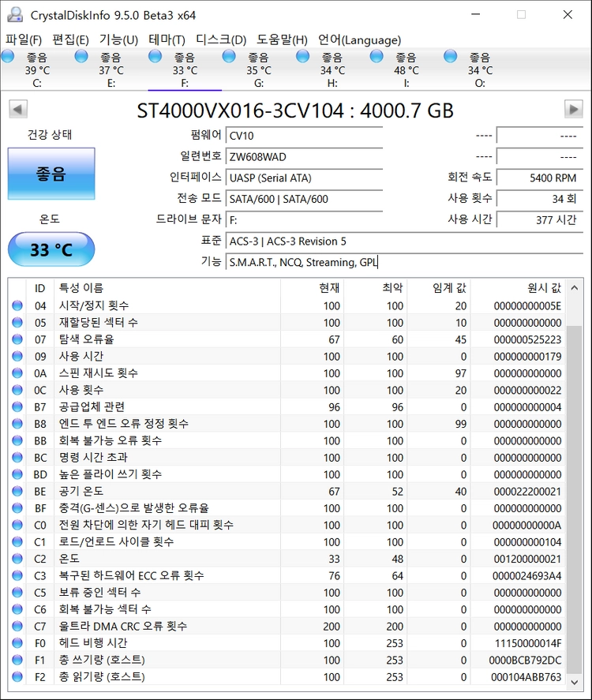The image size is (592, 700).
Task: Click the 좋음 health status button
Action: tap(51, 174)
